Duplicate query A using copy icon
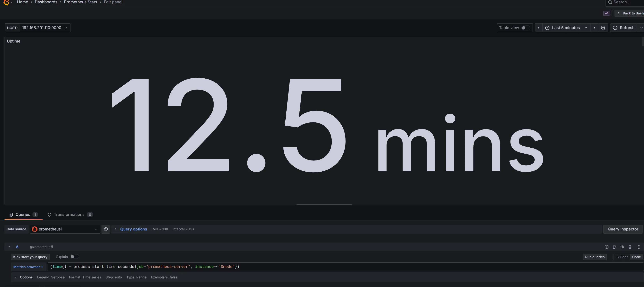 click(614, 247)
